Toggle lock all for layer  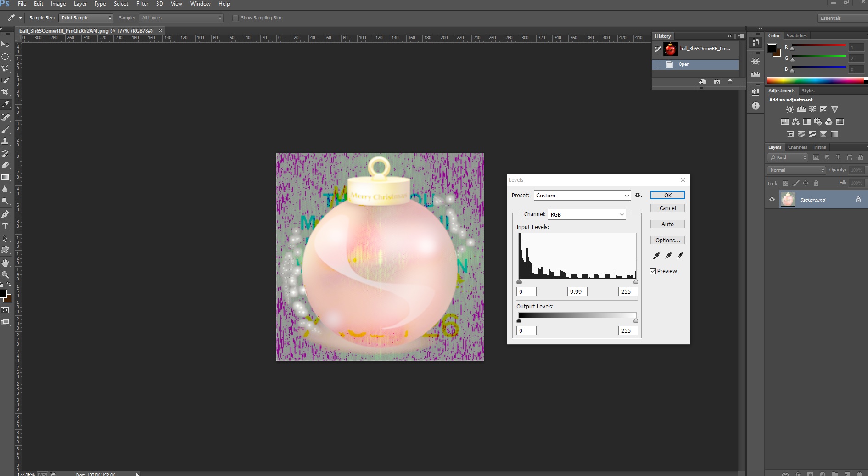click(x=816, y=183)
